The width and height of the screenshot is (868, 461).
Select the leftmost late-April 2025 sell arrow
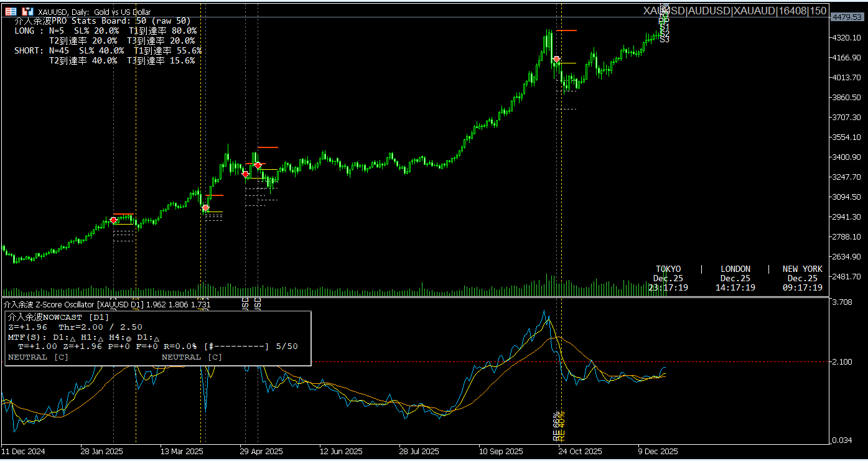tap(245, 174)
